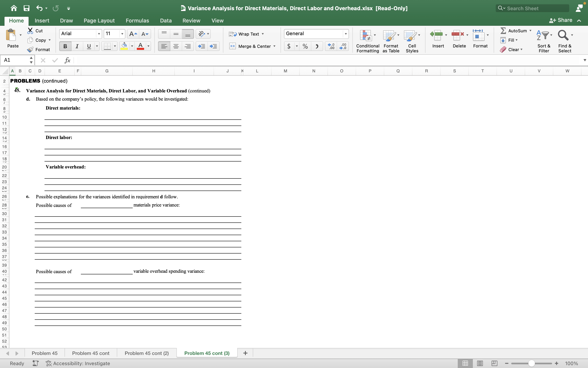Click the Home icon in title bar
Screen dimensions: 588x368
coord(14,8)
